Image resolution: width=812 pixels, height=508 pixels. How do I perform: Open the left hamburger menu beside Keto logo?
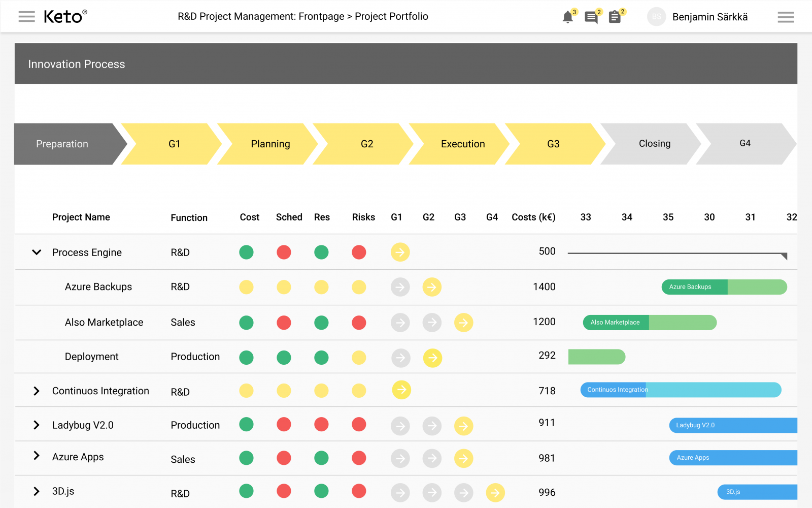[26, 17]
